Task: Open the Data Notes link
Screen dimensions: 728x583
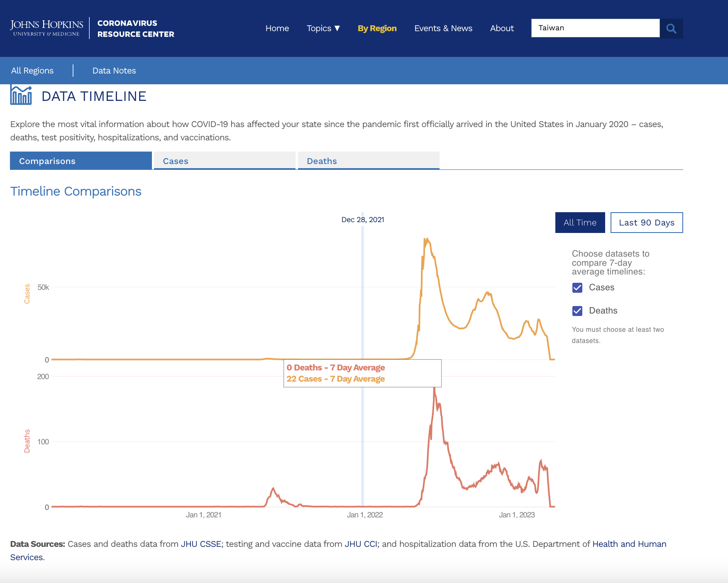Action: 114,71
